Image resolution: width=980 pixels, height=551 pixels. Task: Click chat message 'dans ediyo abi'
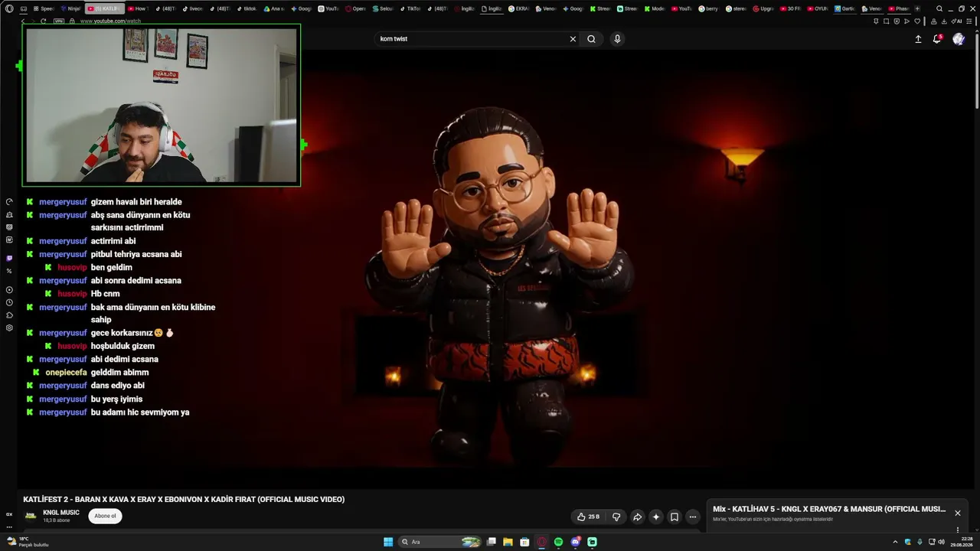(118, 386)
